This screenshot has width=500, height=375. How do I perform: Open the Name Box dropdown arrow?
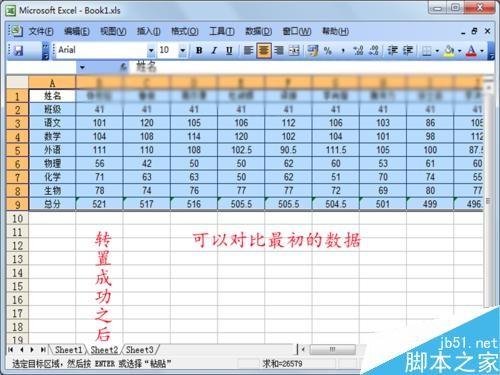click(82, 68)
